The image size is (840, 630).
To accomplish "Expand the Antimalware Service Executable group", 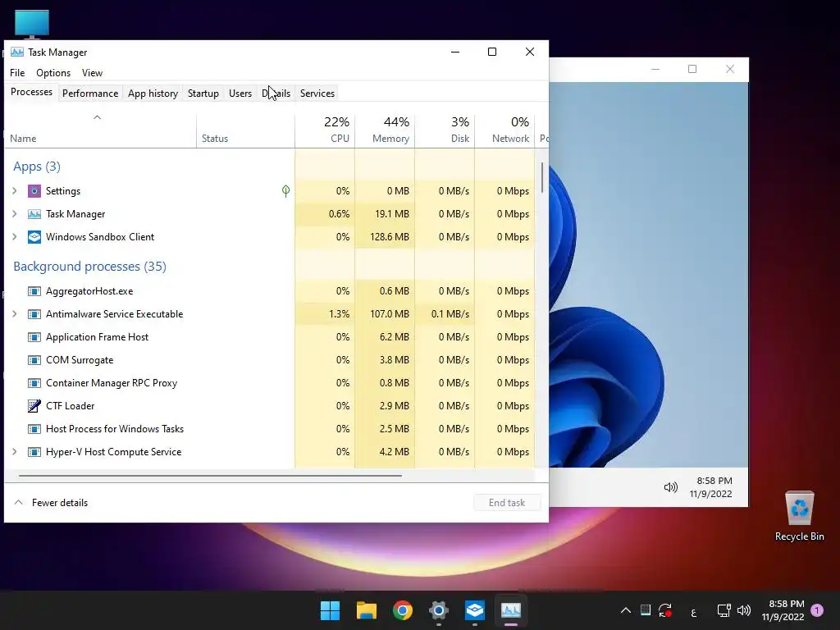I will [15, 314].
